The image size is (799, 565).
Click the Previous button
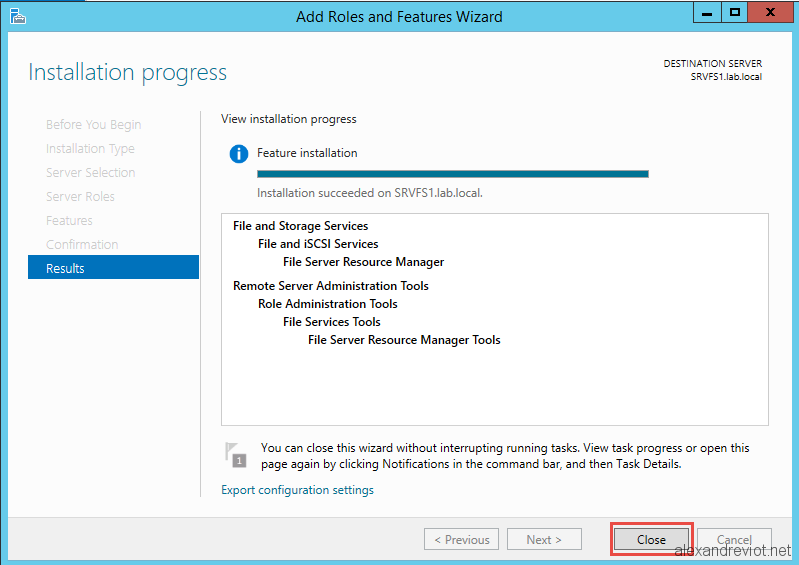click(x=462, y=539)
